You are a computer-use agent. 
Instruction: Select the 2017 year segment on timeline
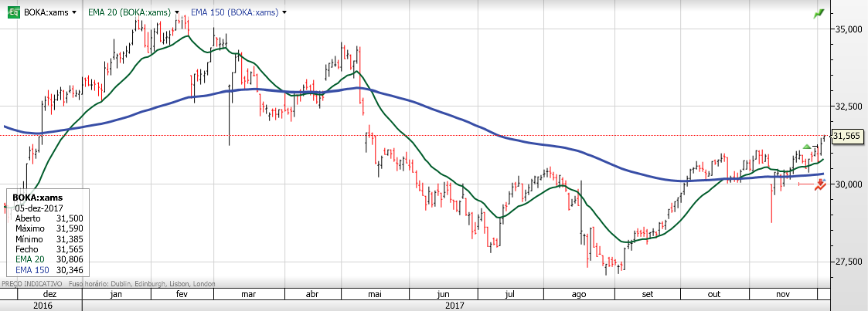point(457,306)
